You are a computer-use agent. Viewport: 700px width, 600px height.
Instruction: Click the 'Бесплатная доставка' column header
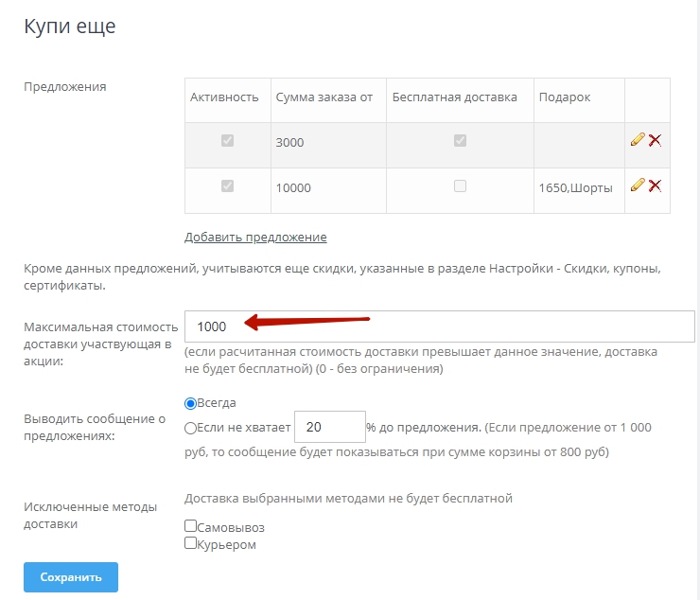(x=455, y=97)
